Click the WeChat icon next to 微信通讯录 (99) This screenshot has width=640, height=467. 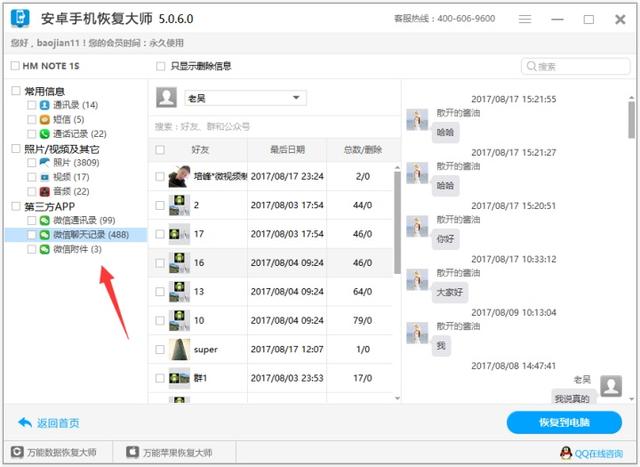click(x=44, y=220)
